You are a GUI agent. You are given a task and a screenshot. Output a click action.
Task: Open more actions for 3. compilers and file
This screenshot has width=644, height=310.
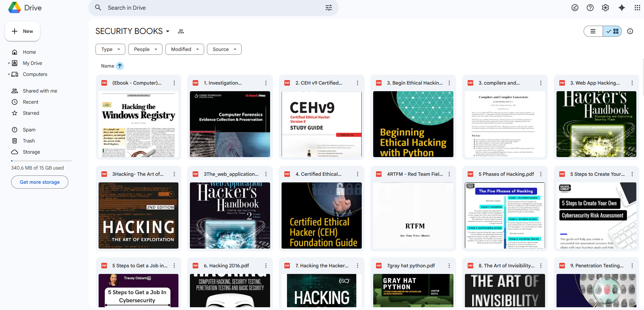click(x=541, y=83)
